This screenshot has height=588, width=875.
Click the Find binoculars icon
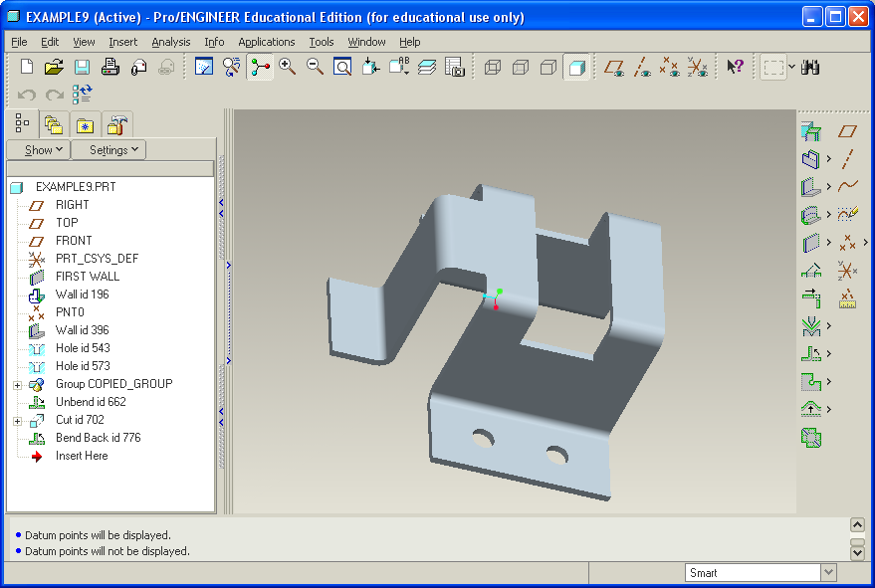pyautogui.click(x=810, y=67)
